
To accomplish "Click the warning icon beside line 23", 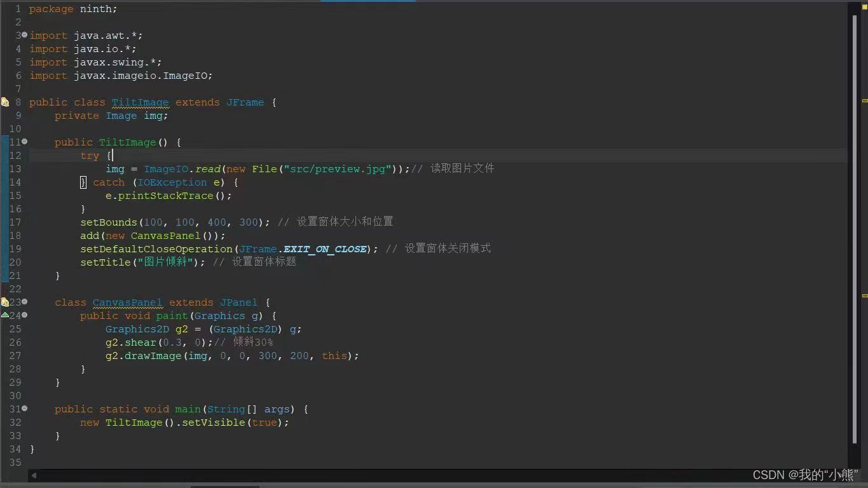I will (4, 302).
